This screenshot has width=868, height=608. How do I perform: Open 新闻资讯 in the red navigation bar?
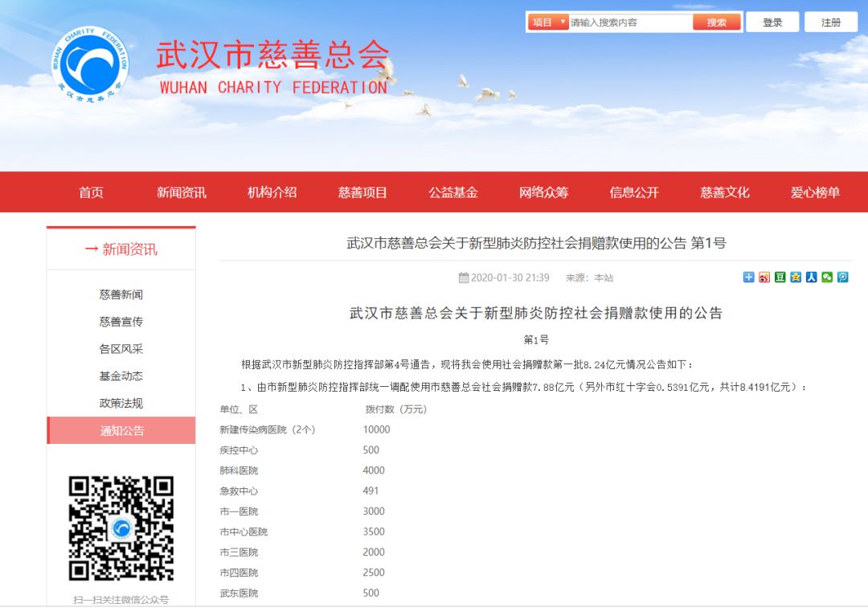pyautogui.click(x=181, y=192)
